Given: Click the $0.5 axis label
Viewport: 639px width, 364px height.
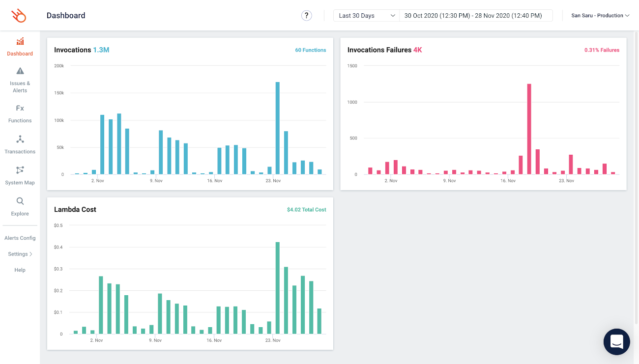Looking at the screenshot, I should click(x=58, y=225).
